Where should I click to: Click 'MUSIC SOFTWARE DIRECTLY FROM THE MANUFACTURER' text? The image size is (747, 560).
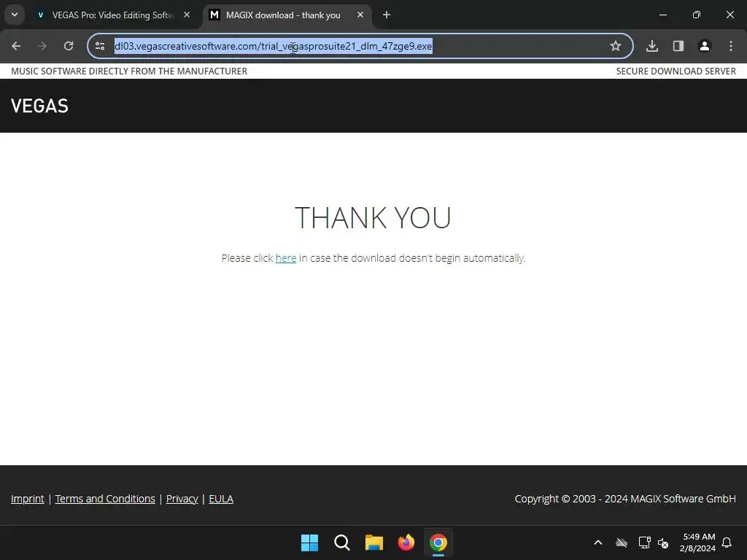pos(129,71)
